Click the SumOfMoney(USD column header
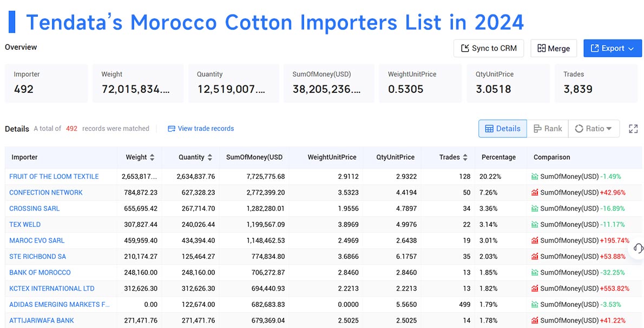The width and height of the screenshot is (644, 328). pyautogui.click(x=254, y=157)
